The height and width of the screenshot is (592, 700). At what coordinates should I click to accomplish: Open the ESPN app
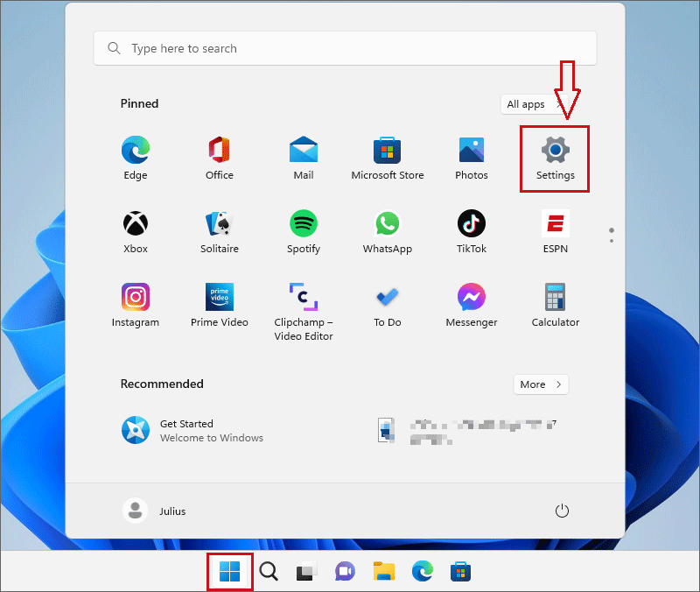pos(555,232)
